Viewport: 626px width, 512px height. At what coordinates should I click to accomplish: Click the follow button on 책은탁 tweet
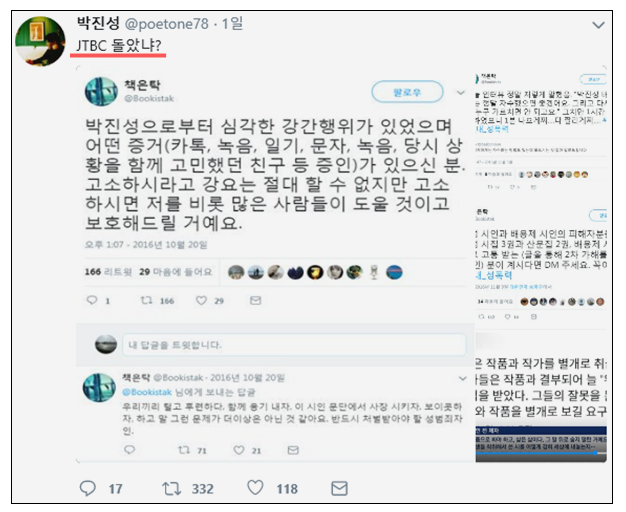click(x=407, y=92)
